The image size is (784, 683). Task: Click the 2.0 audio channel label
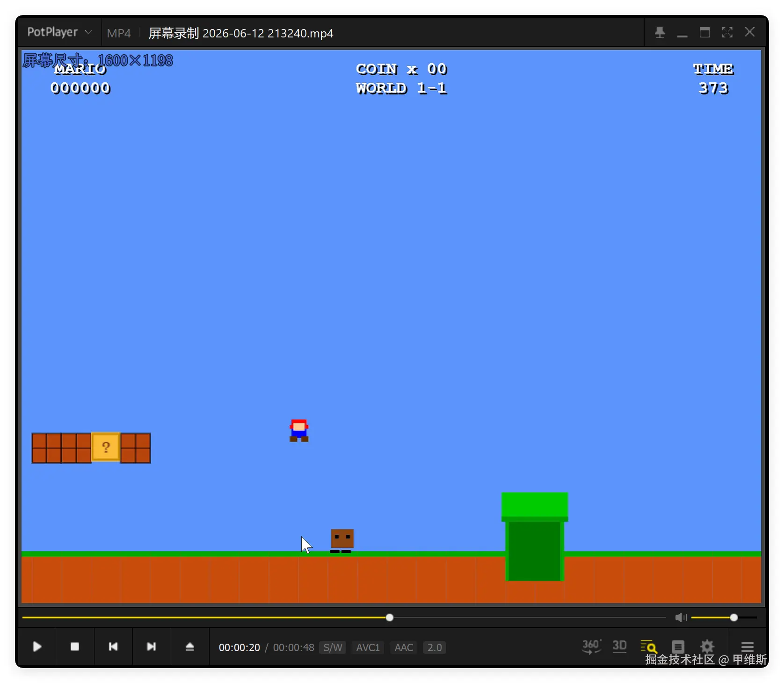(434, 647)
